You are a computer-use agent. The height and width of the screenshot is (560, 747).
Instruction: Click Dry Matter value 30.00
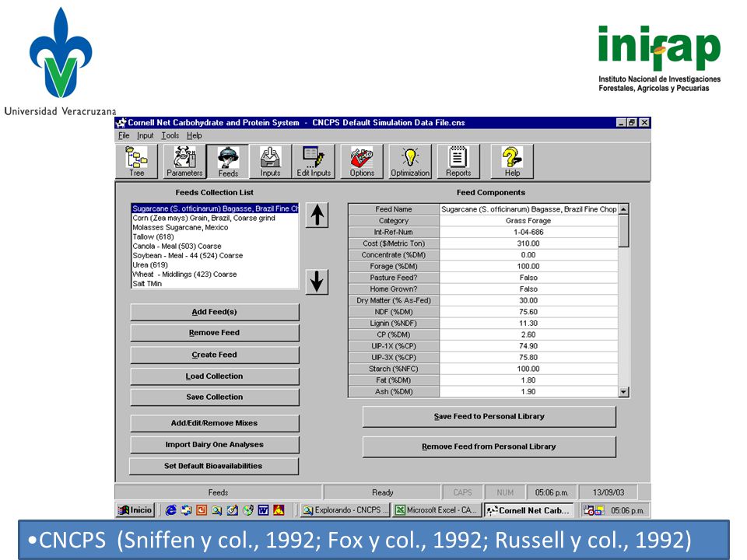(529, 300)
